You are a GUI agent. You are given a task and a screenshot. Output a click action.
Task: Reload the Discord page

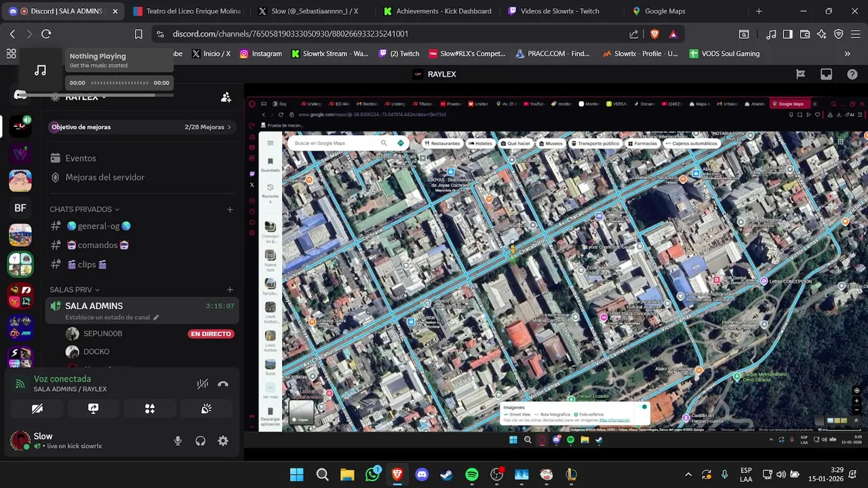point(46,34)
